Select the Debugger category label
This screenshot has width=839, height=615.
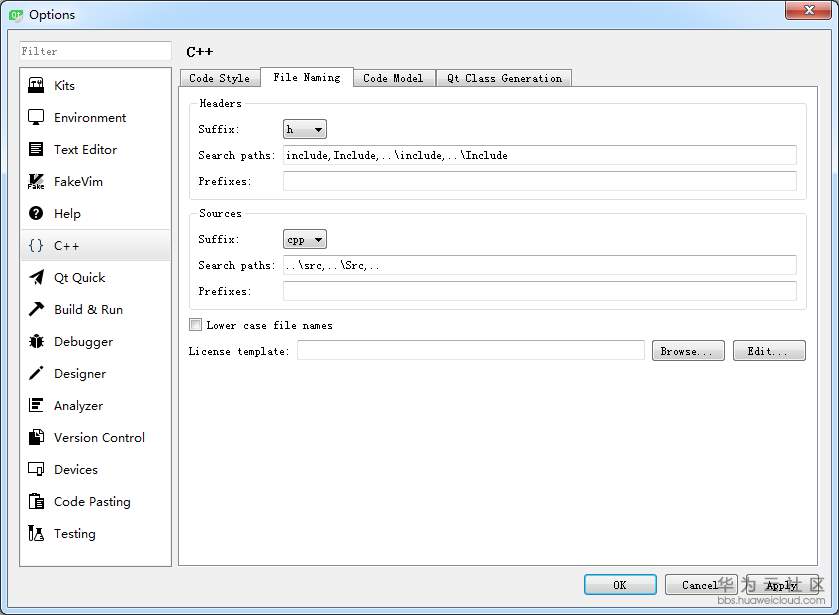[83, 341]
